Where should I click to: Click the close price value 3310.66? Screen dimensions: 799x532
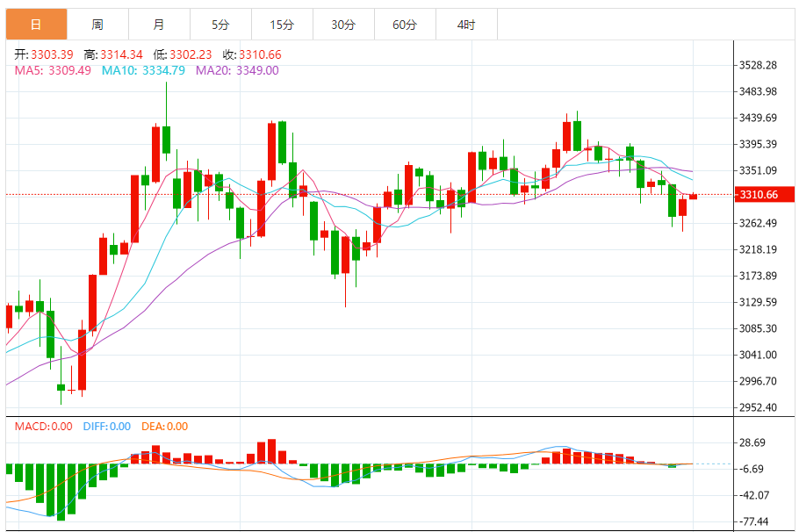click(x=260, y=54)
